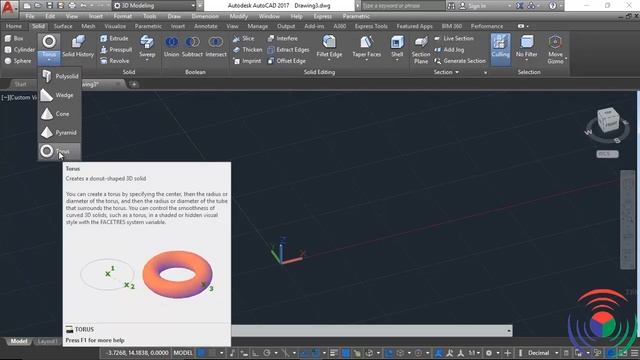Click the keyword search input field
This screenshot has width=640, height=360.
402,6
